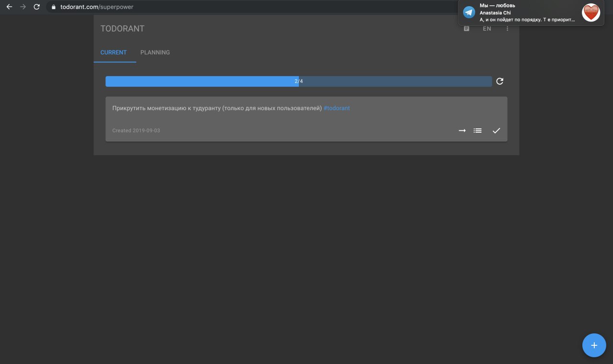
Task: Switch language using the EN button
Action: click(487, 29)
